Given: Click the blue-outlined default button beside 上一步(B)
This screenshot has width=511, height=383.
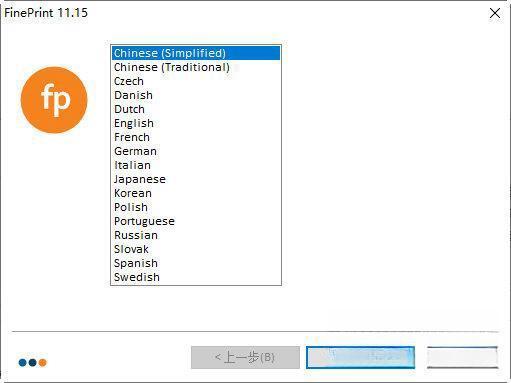Looking at the screenshot, I should 360,357.
